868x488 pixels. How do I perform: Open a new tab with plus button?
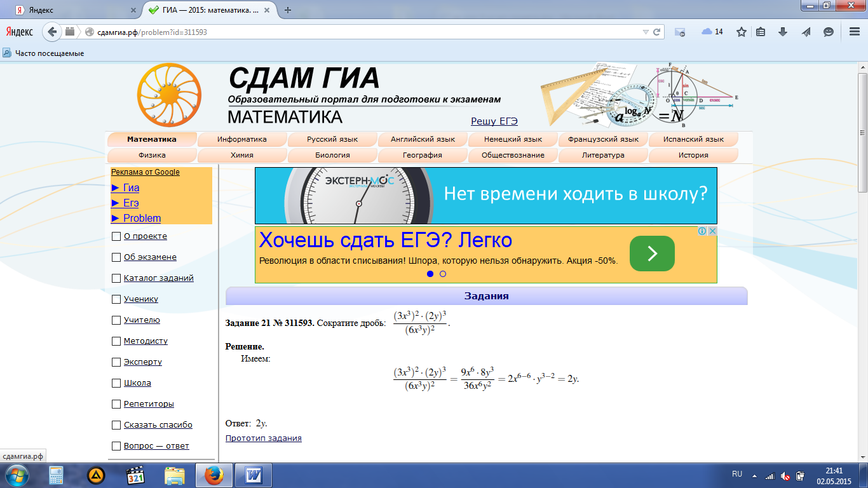[288, 10]
